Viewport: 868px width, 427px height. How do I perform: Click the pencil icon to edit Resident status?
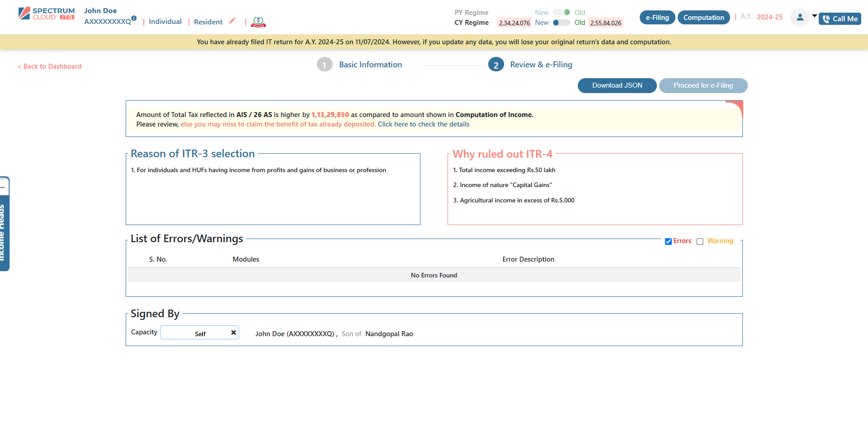(232, 21)
